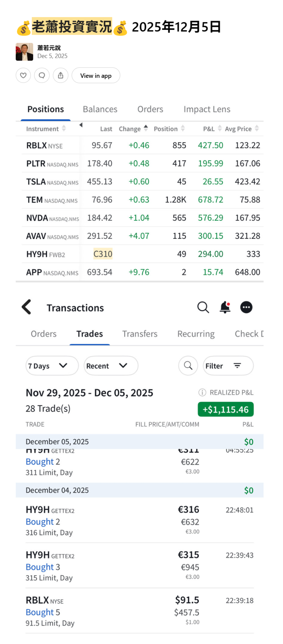
Task: Open author 蕭若元說 profile link
Action: (x=49, y=48)
